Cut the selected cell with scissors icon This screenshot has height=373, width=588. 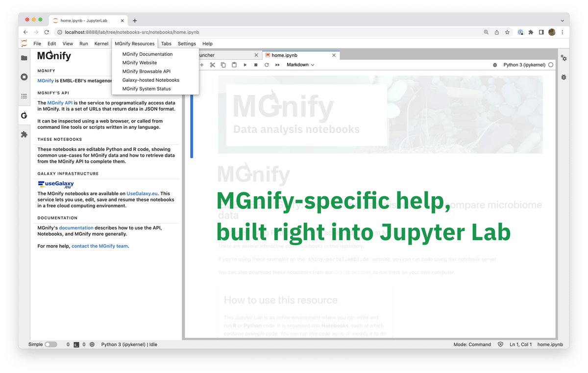tap(212, 65)
